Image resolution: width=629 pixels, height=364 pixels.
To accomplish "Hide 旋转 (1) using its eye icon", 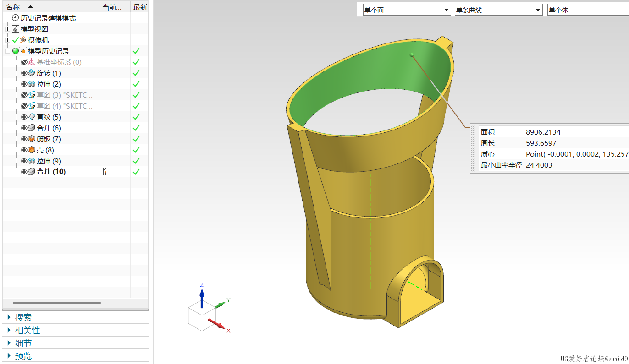I will (x=24, y=73).
